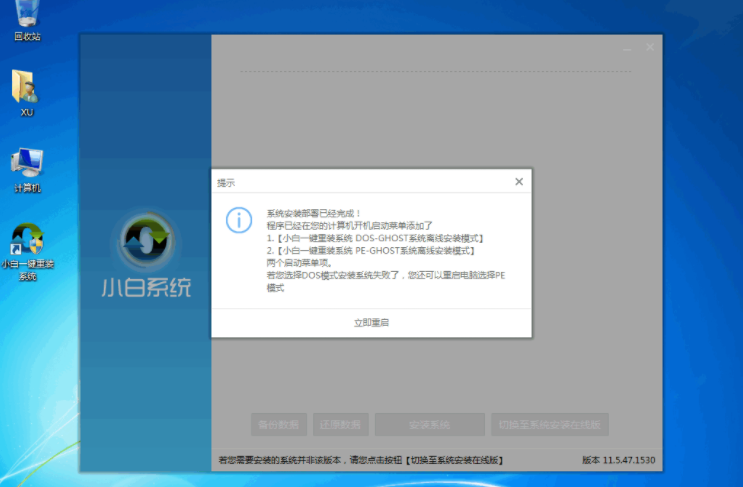Image resolution: width=743 pixels, height=487 pixels.
Task: Click 立即重启 to restart now
Action: (x=372, y=323)
